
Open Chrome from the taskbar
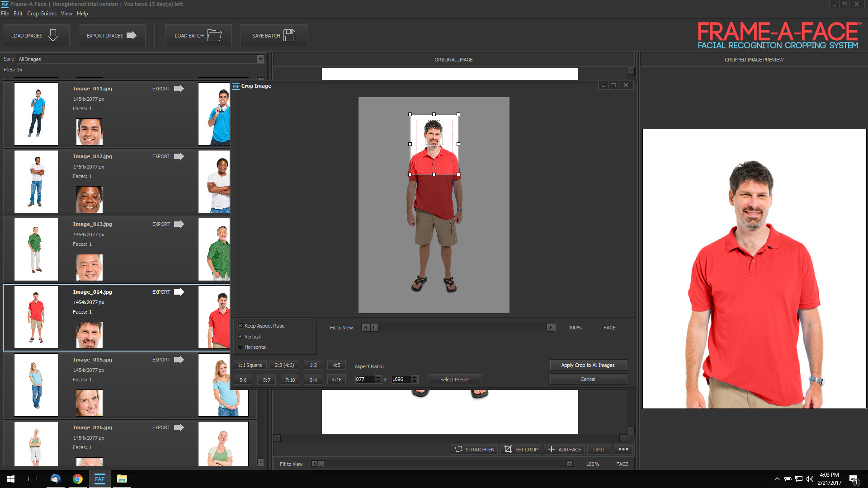78,479
